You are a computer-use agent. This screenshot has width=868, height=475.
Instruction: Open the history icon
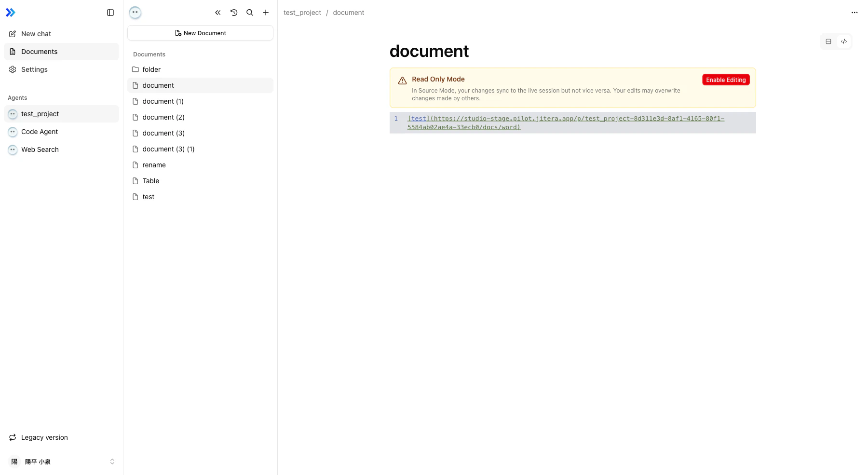[x=234, y=13]
